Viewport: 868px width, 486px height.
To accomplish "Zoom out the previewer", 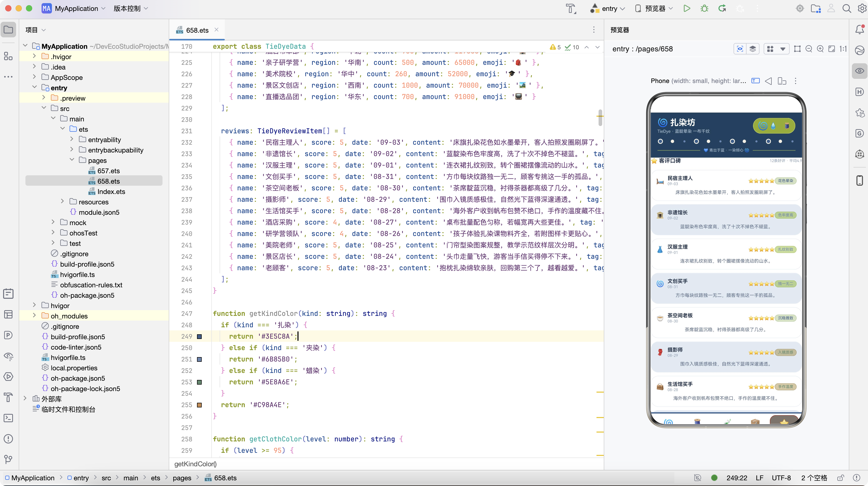I will pyautogui.click(x=809, y=49).
